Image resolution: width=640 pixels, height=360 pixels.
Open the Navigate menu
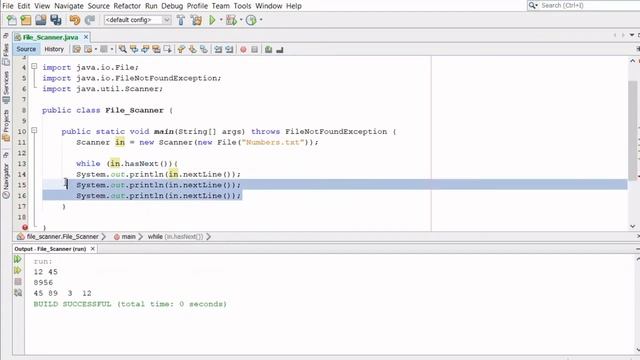69,6
